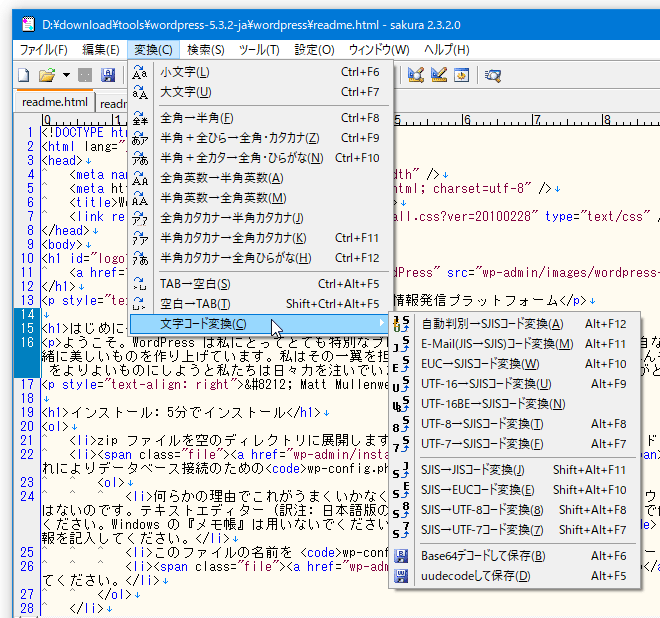
Task: Open the ウィンドウ(W) menu
Action: pyautogui.click(x=379, y=50)
